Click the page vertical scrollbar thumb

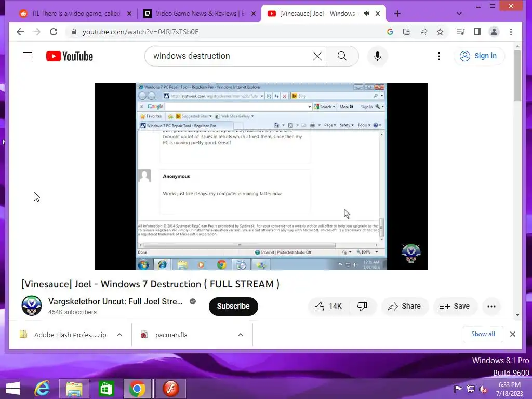point(517,76)
